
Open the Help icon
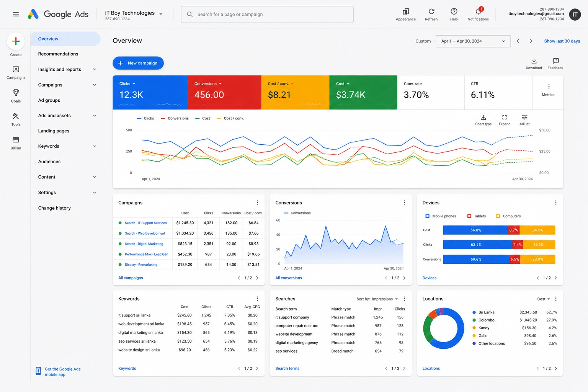(454, 14)
